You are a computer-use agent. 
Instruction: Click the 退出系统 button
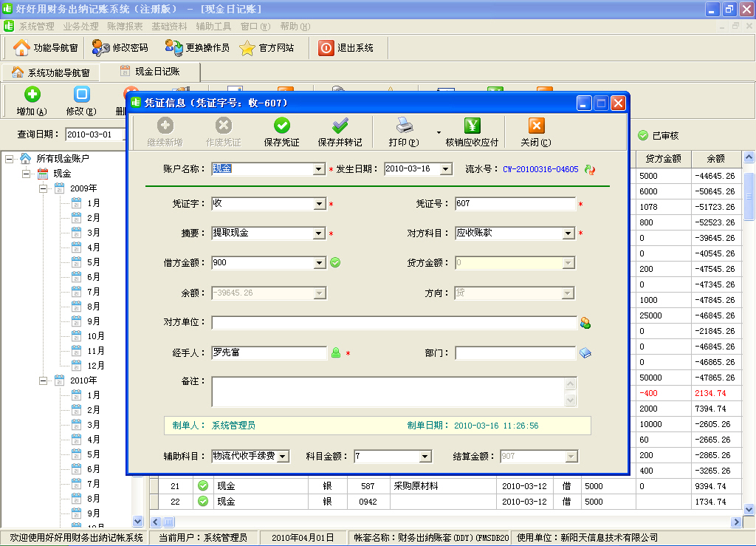346,48
